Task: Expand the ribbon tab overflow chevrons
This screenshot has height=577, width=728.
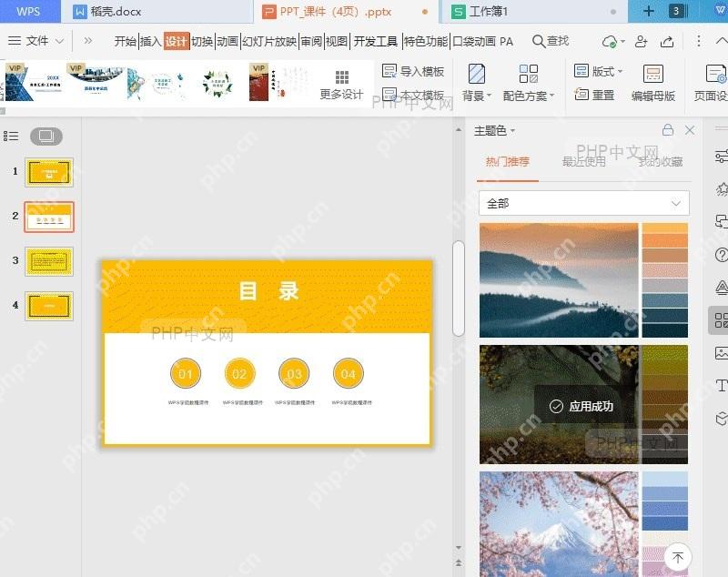Action: click(87, 41)
